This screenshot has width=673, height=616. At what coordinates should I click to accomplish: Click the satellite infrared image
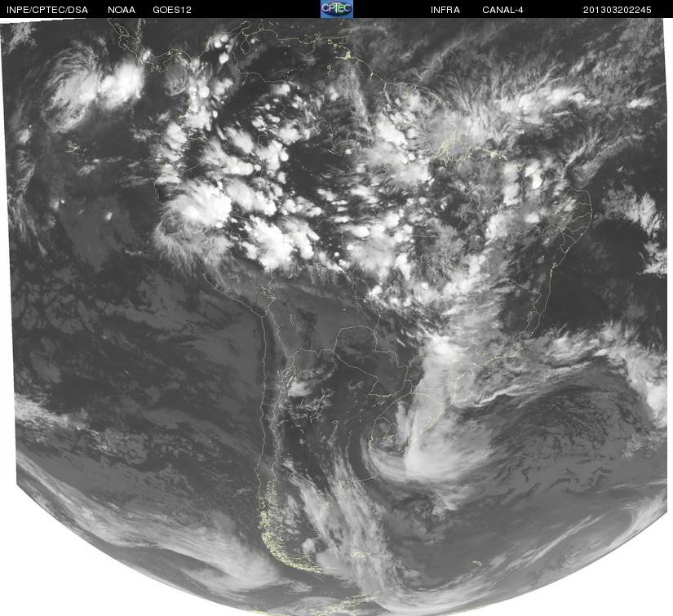[336, 317]
